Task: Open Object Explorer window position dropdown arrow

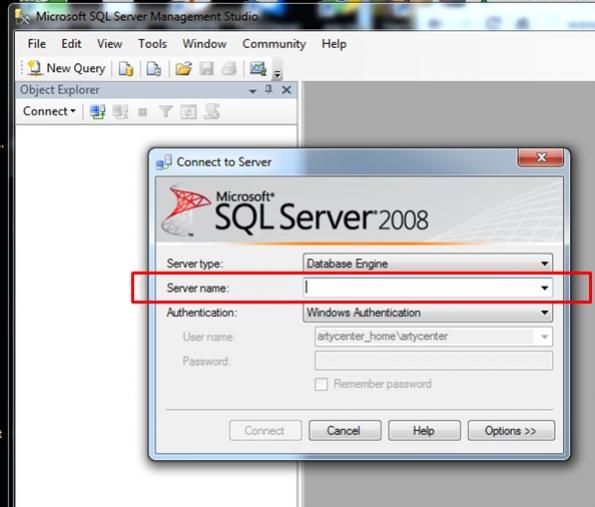Action: pyautogui.click(x=252, y=91)
